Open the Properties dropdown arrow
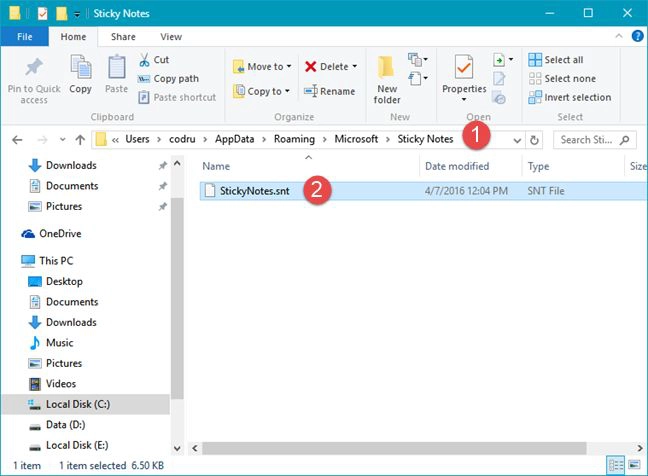 tap(464, 100)
